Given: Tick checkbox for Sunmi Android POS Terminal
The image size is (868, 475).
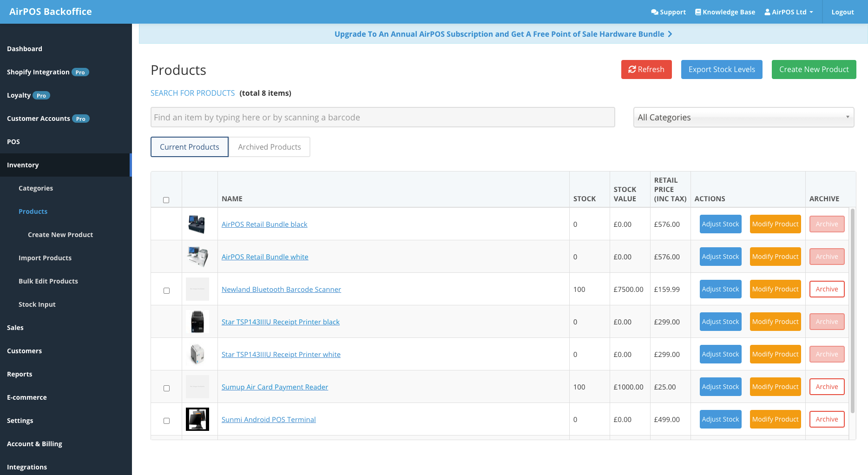Looking at the screenshot, I should (166, 421).
